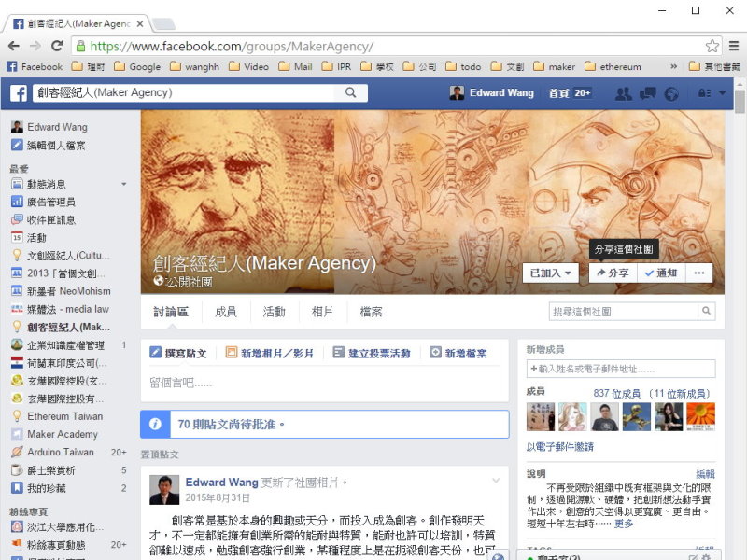
Task: Open the maker bookmarks folder
Action: [554, 66]
